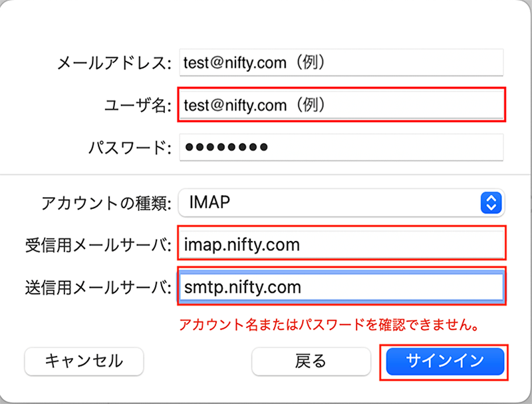Click the パスワード field with dots
The width and height of the screenshot is (532, 404).
pos(340,147)
